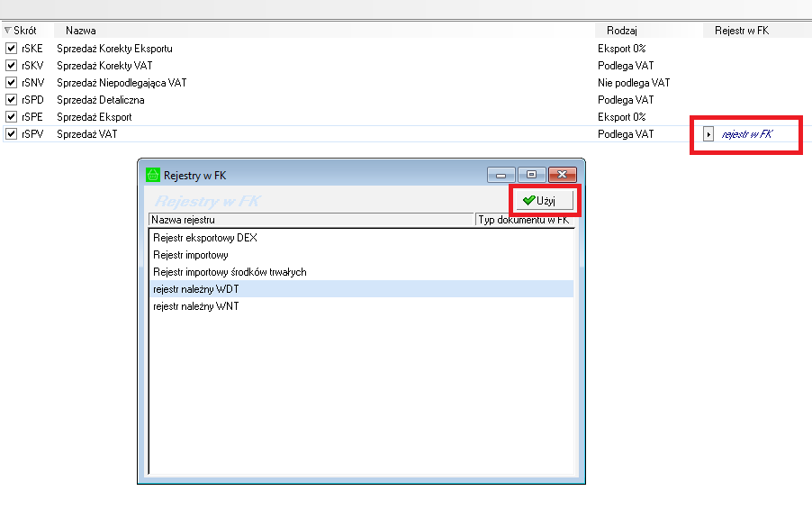Viewport: 812px width, 509px height.
Task: Select rejestr należny WNT entry
Action: coord(195,306)
